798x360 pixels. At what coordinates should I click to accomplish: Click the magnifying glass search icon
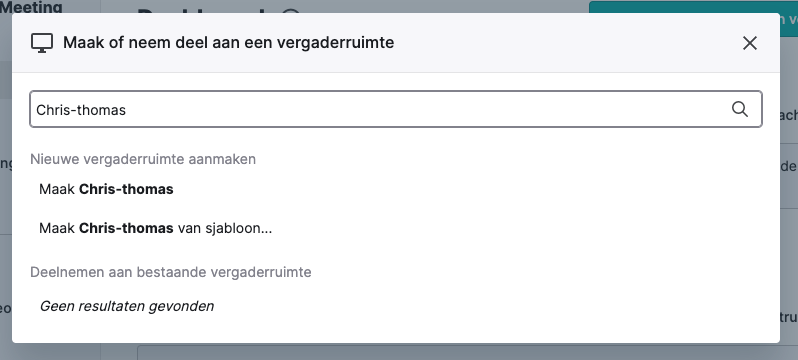[739, 109]
